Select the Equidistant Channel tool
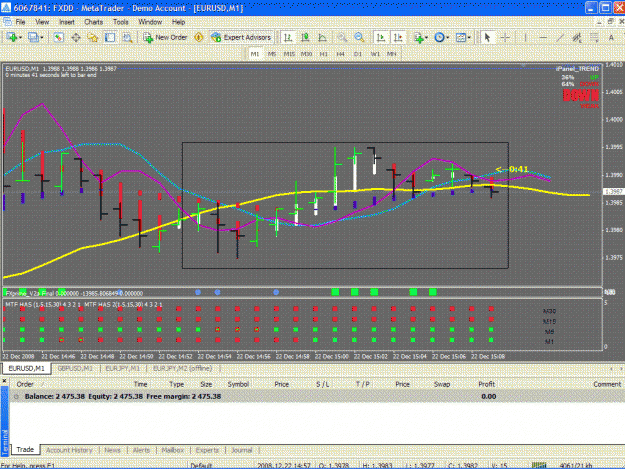This screenshot has width=625, height=469. (x=577, y=37)
